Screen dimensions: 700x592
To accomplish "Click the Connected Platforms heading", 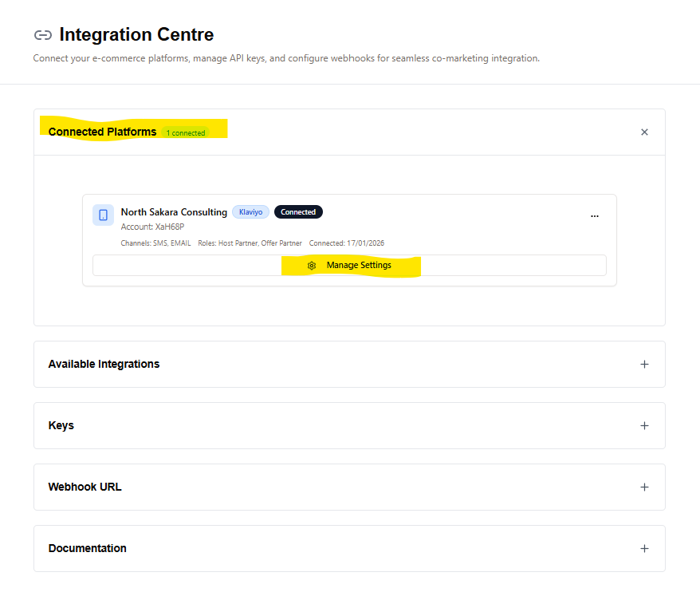I will click(102, 132).
